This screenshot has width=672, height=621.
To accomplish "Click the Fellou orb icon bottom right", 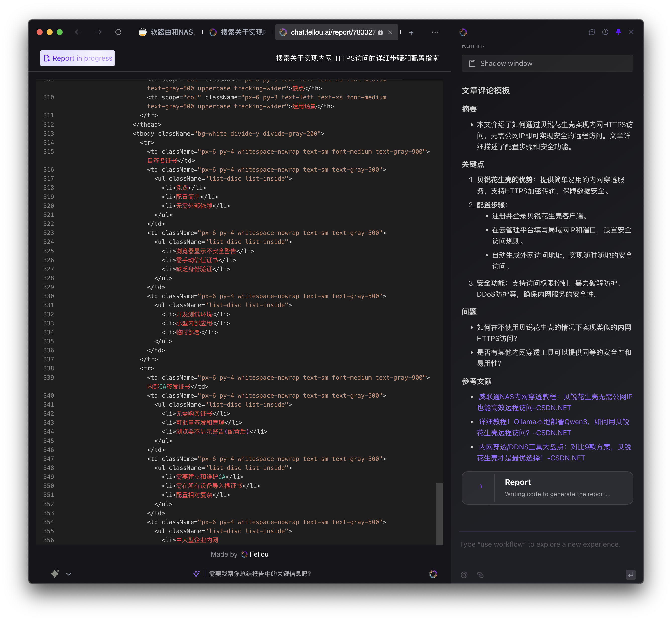I will coord(433,574).
